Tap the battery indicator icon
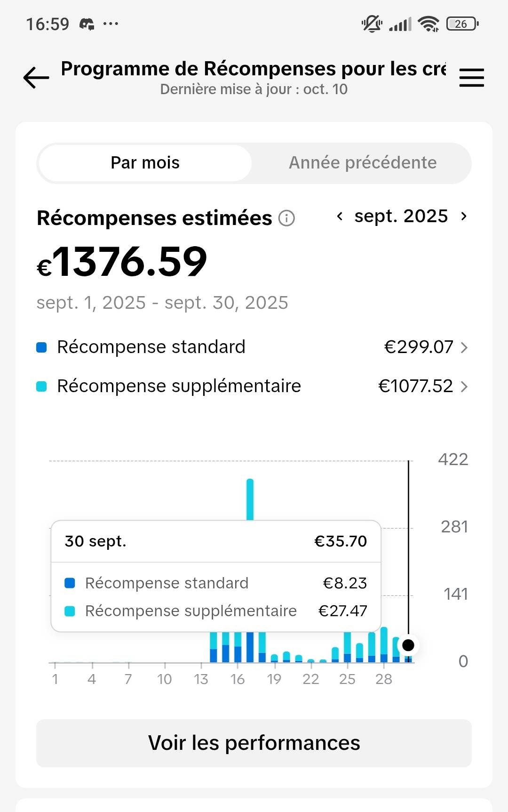Screen dimensions: 508x812 click(462, 24)
